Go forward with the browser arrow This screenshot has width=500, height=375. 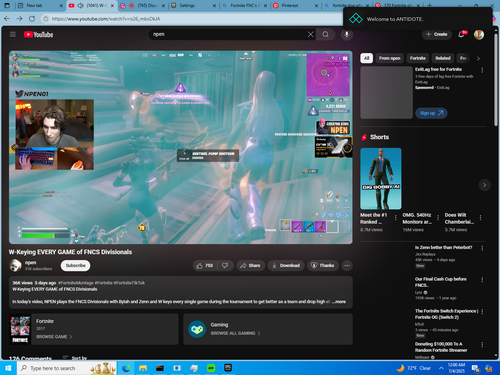19,19
